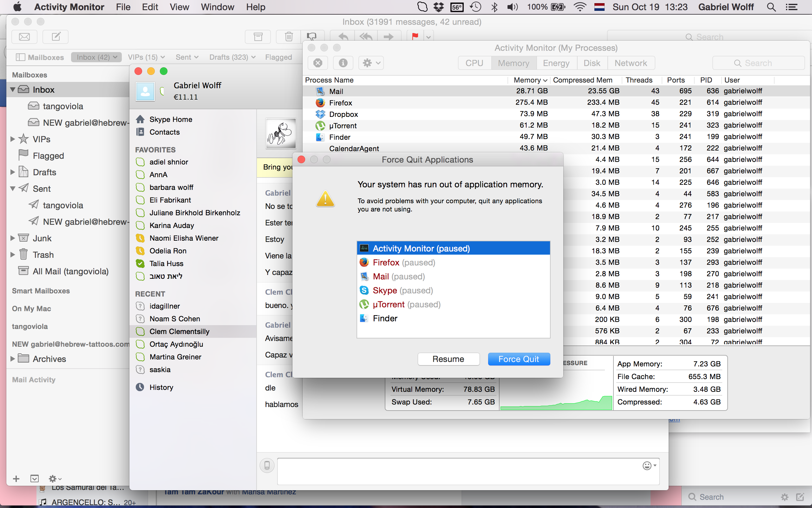Switch to the Disk tab in Activity Monitor
812x508 pixels.
pos(592,63)
